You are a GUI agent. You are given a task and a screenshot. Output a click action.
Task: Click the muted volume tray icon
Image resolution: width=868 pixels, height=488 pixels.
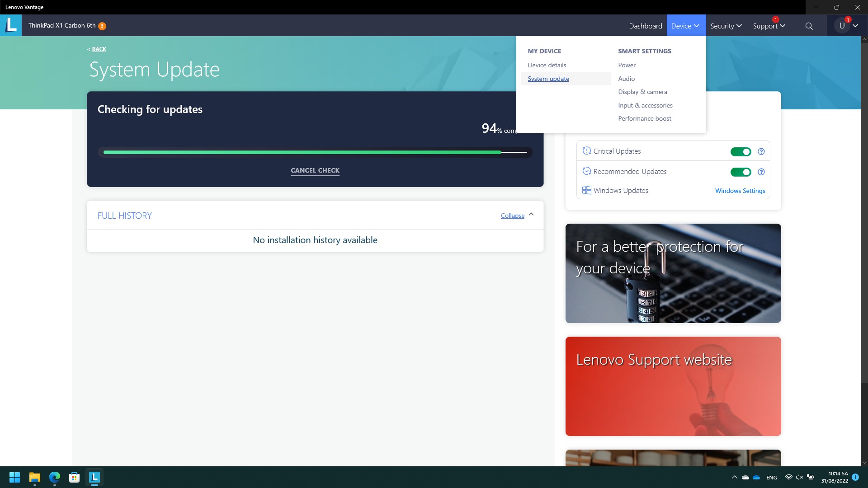(799, 477)
